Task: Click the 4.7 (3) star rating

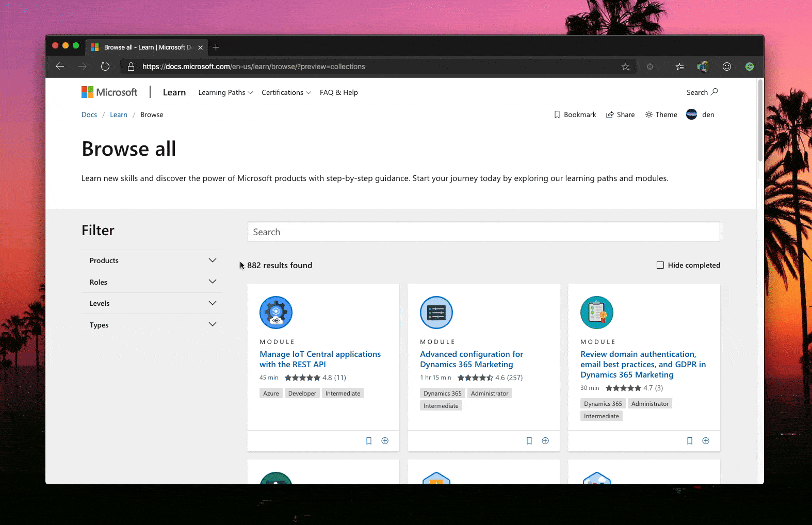Action: tap(634, 388)
